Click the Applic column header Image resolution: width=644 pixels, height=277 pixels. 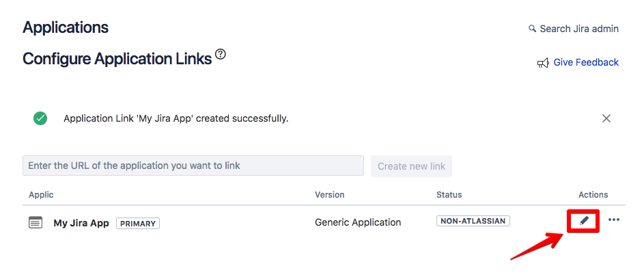(x=41, y=195)
